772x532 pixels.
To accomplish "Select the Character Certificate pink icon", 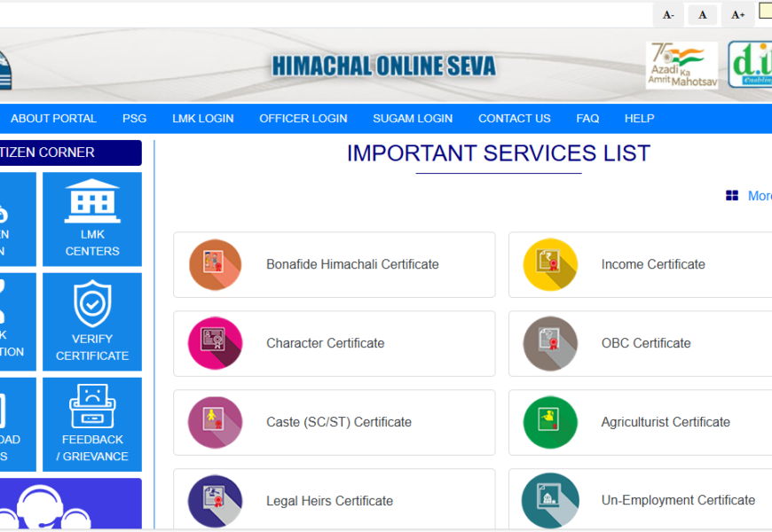I will tap(215, 343).
